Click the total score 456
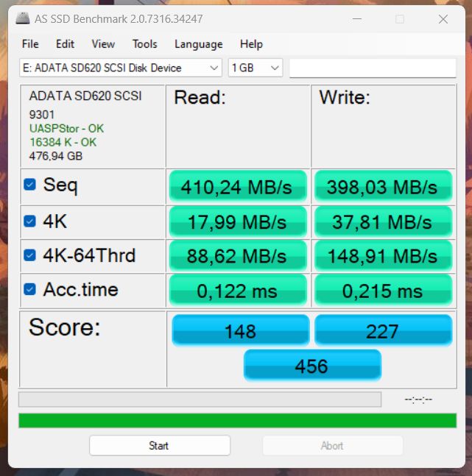This screenshot has height=476, width=472. coord(312,365)
